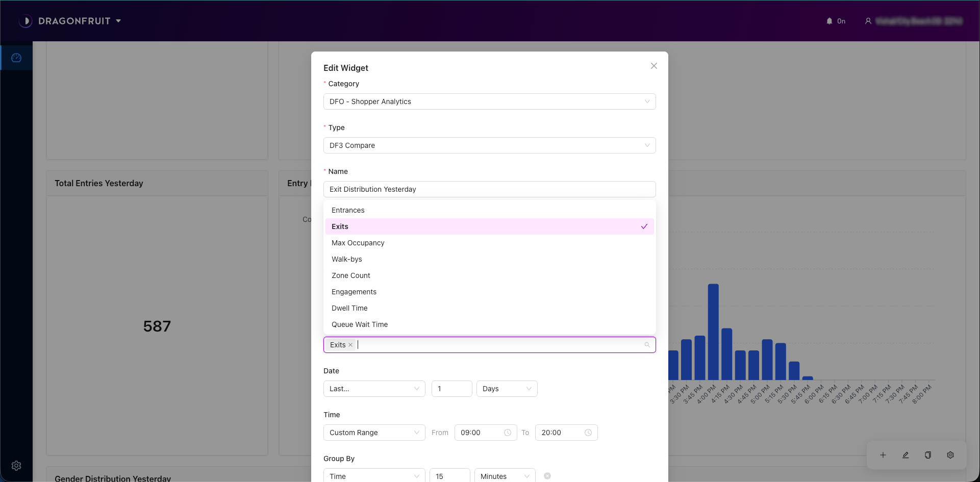980x482 pixels.
Task: Click the pencil edit icon in the floating toolbar
Action: (x=906, y=455)
